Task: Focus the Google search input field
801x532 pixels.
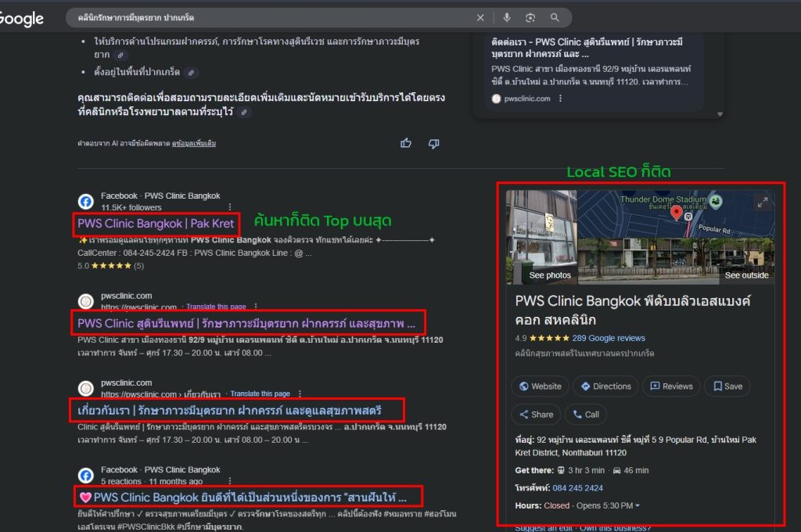Action: point(273,18)
